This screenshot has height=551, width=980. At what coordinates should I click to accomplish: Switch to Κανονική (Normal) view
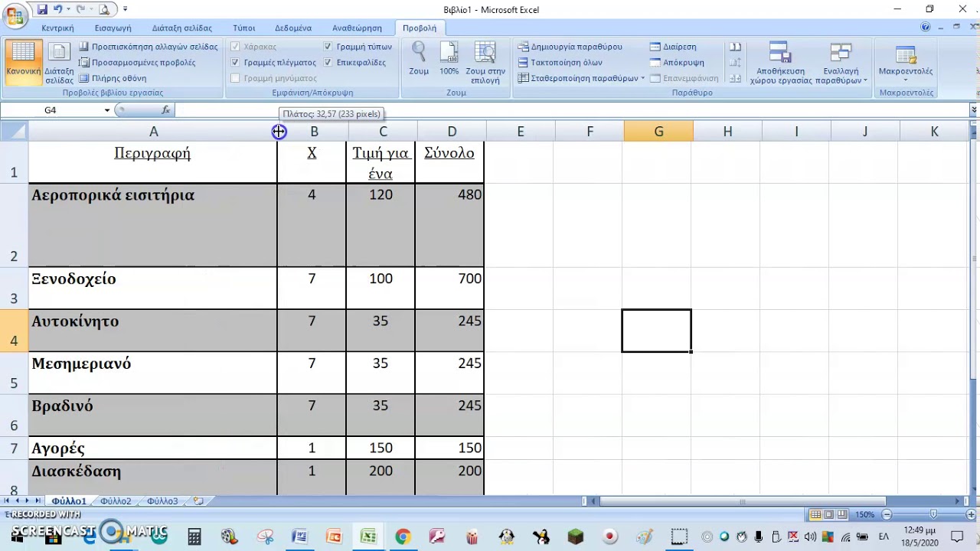click(23, 61)
